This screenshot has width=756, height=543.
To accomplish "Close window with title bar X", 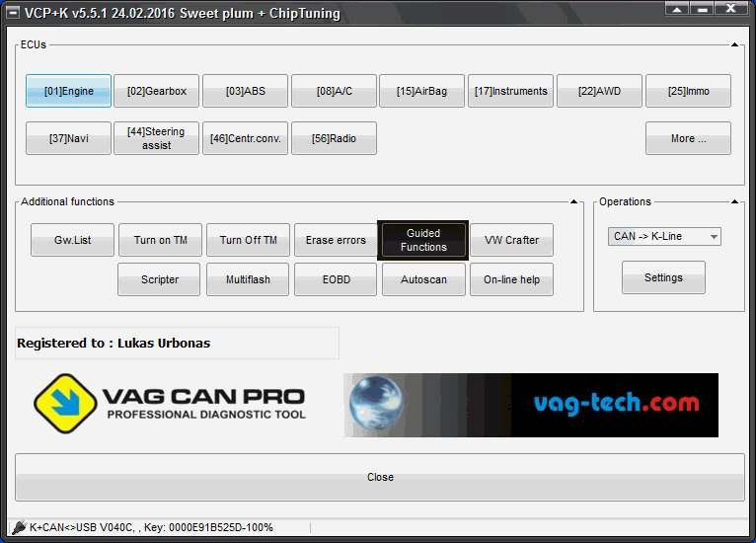I will click(x=731, y=9).
